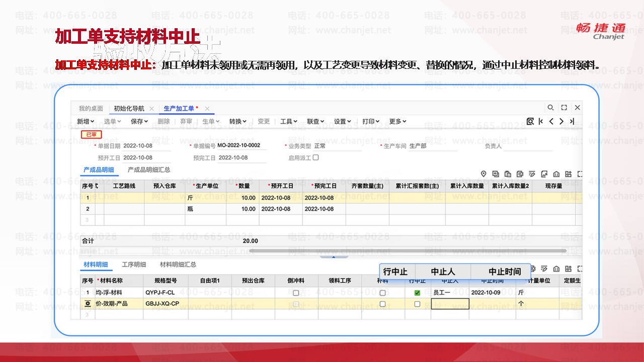Click the 均-浮-材料 material name cell

click(x=119, y=293)
